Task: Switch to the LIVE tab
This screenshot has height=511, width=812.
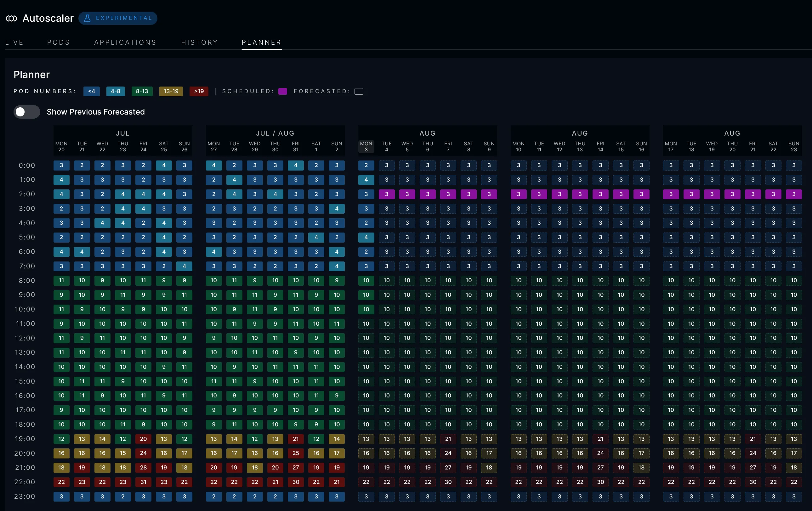Action: click(x=14, y=42)
